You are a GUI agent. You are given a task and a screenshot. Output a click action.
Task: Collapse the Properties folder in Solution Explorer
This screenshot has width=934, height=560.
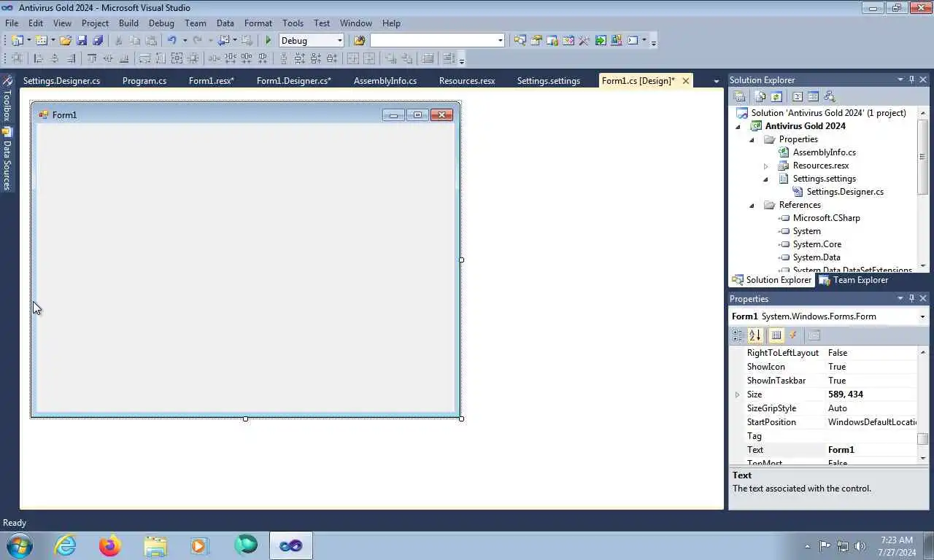pyautogui.click(x=752, y=139)
